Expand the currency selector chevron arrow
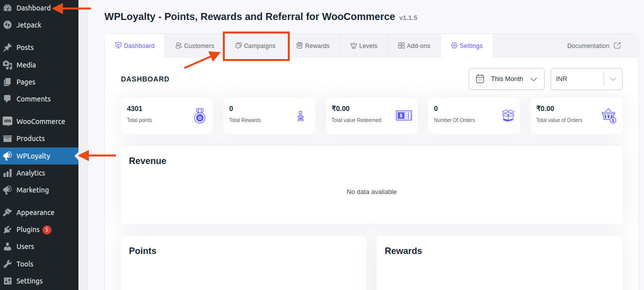The width and height of the screenshot is (644, 290). click(x=613, y=79)
